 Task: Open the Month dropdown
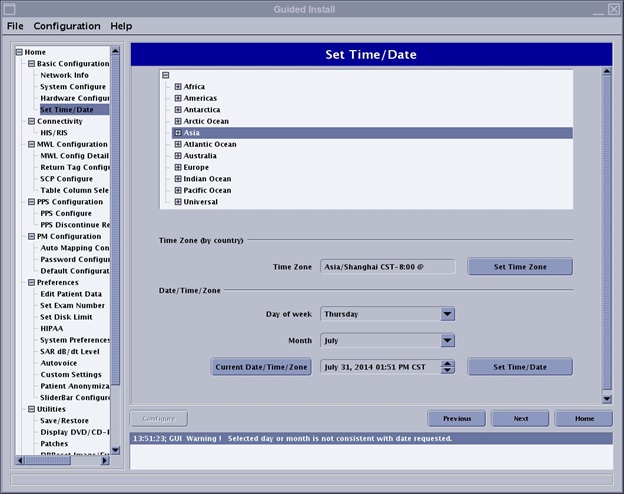click(447, 341)
